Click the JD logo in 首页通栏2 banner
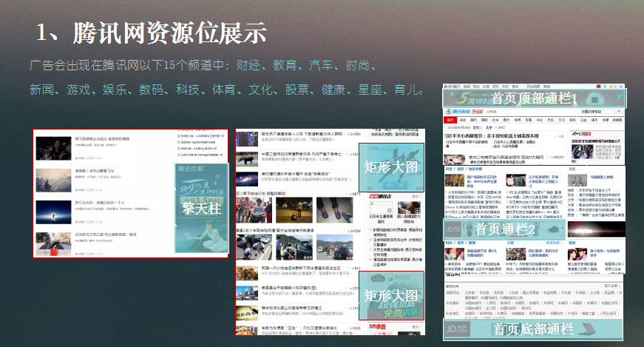 pyautogui.click(x=453, y=229)
